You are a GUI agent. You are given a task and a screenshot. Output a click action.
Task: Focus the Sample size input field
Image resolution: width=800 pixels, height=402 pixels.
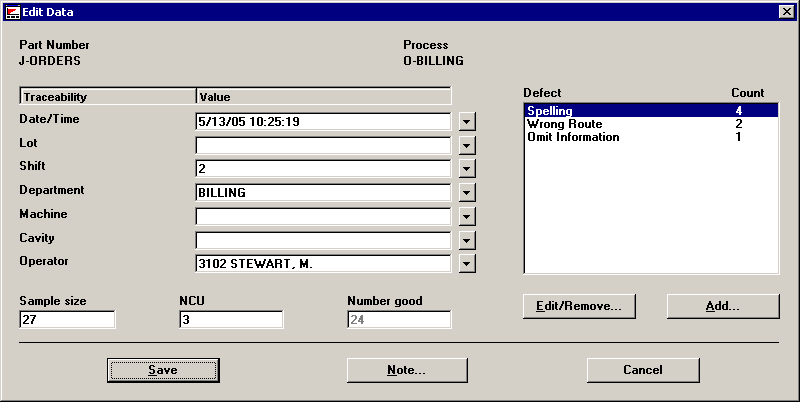click(67, 320)
